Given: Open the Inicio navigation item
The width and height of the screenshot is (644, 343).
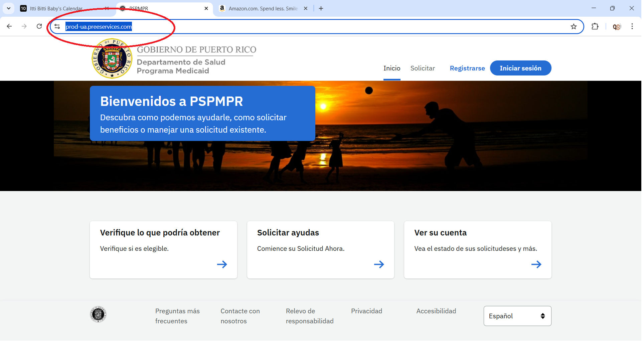Looking at the screenshot, I should pos(392,68).
